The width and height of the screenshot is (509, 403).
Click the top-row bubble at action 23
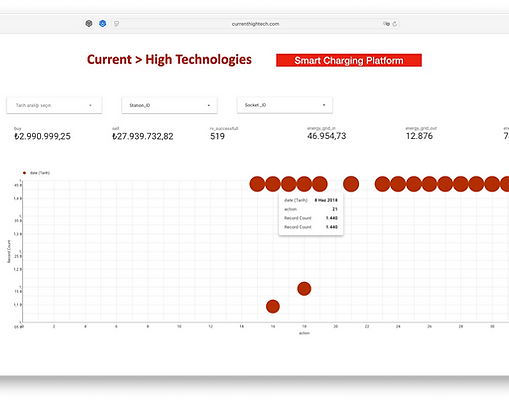coord(382,184)
